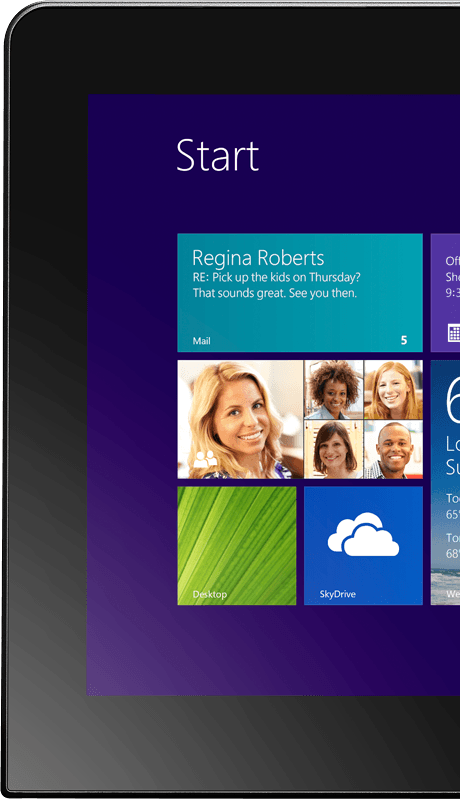Screen dimensions: 460x800
Task: Click the Start heading text
Action: point(218,156)
